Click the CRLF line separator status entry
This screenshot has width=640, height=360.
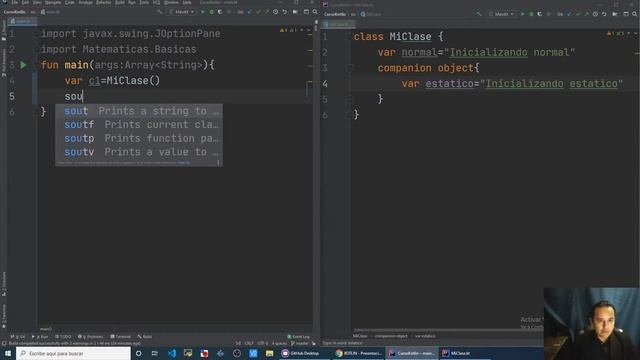coord(249,343)
